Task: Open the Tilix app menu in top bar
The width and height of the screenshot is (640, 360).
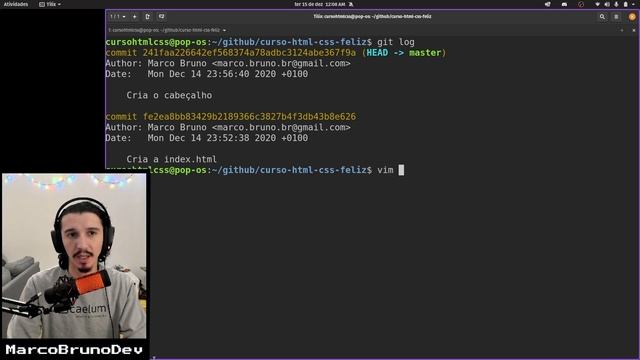Action: (50, 4)
